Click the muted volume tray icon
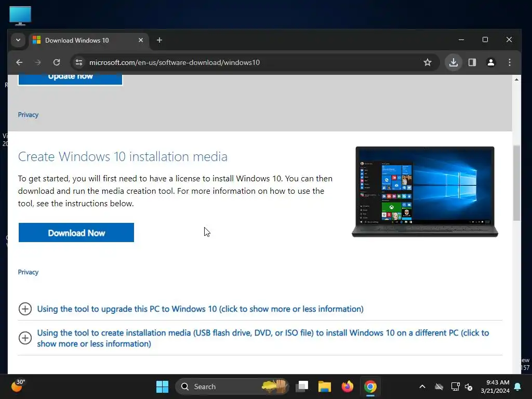This screenshot has height=399, width=532. [469, 387]
